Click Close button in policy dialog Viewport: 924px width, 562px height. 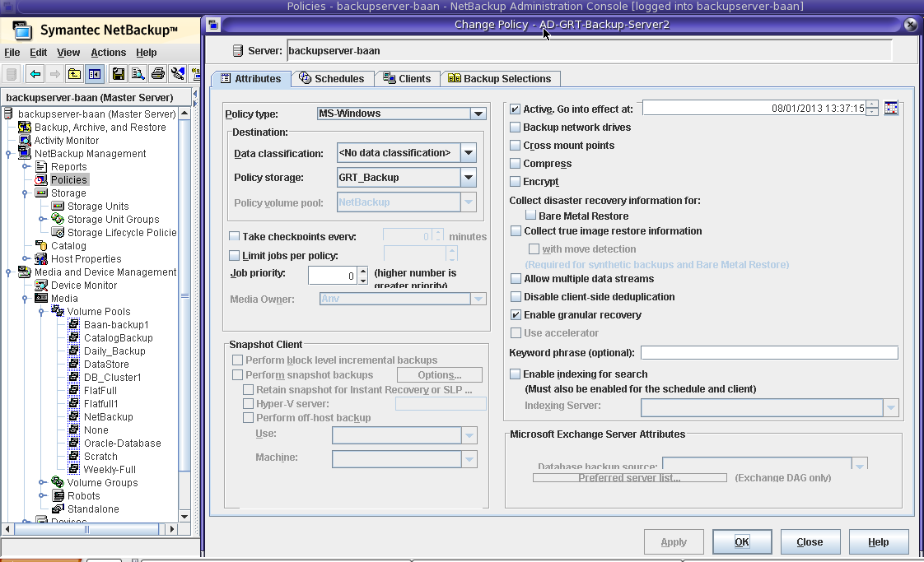coord(810,542)
